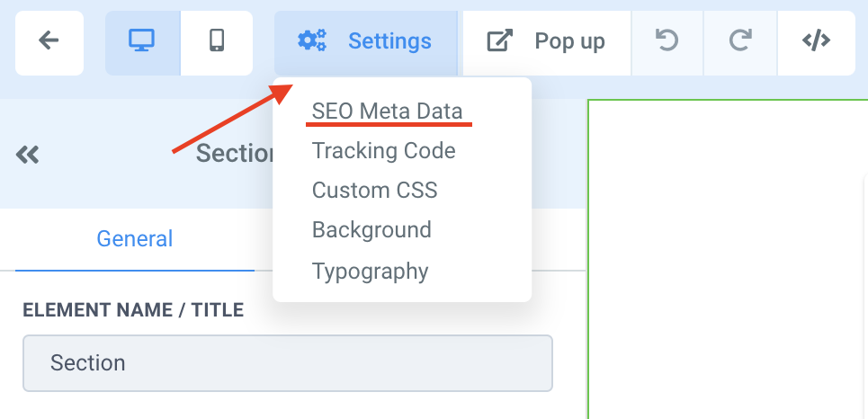The image size is (868, 419).
Task: Close the Settings dropdown via Settings label
Action: coord(389,41)
